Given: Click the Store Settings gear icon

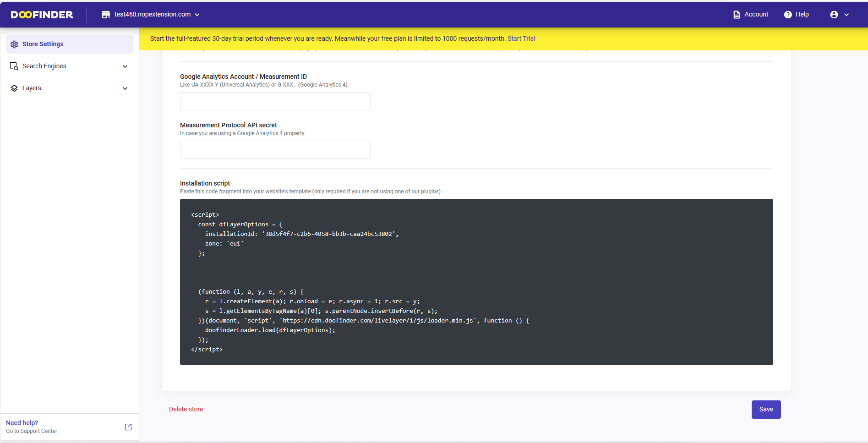Looking at the screenshot, I should (14, 44).
